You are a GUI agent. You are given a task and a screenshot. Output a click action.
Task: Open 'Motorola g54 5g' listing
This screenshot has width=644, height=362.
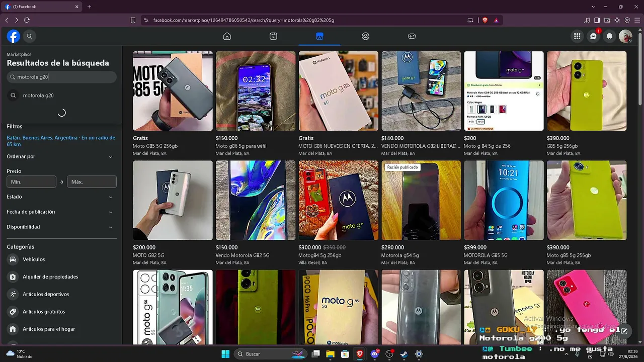421,213
